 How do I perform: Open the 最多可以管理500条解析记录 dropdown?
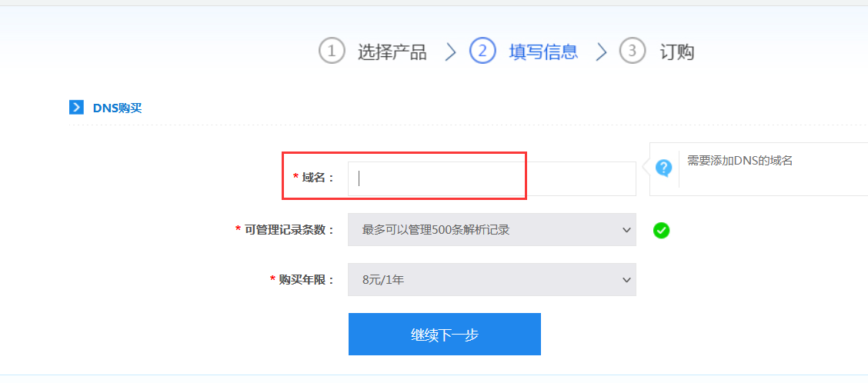coord(492,230)
